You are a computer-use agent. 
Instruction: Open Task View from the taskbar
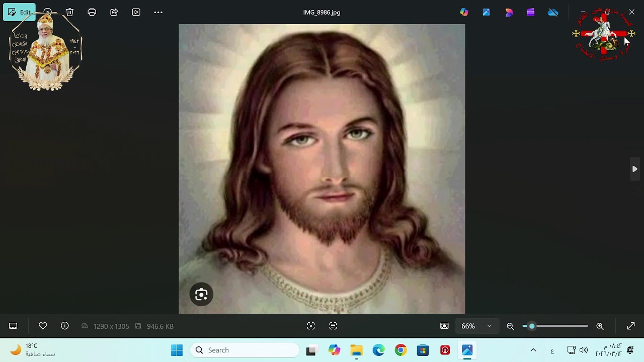click(311, 350)
